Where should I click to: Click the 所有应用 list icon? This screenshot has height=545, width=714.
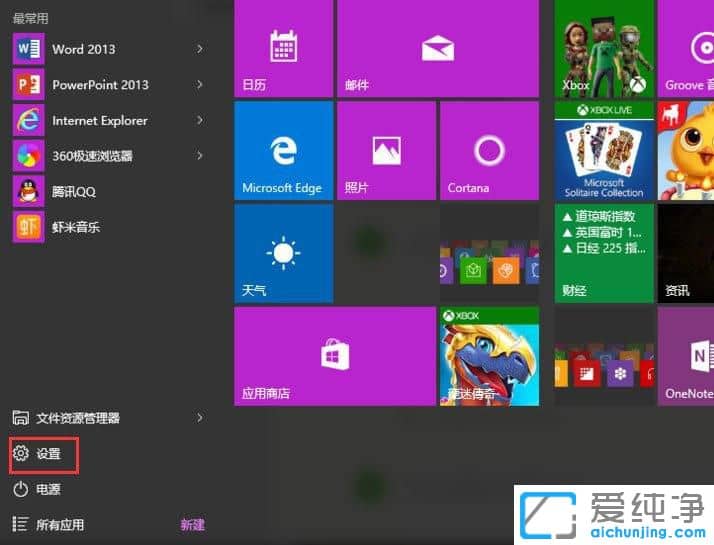click(20, 524)
